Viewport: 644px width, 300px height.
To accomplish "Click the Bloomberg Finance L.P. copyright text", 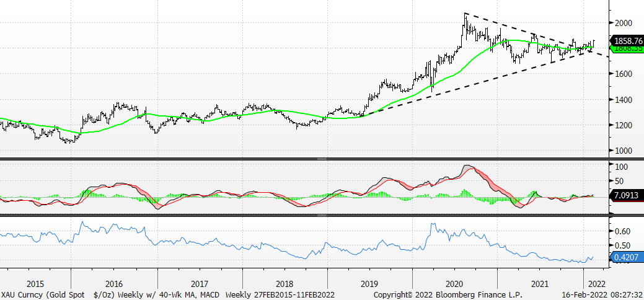I will (448, 294).
